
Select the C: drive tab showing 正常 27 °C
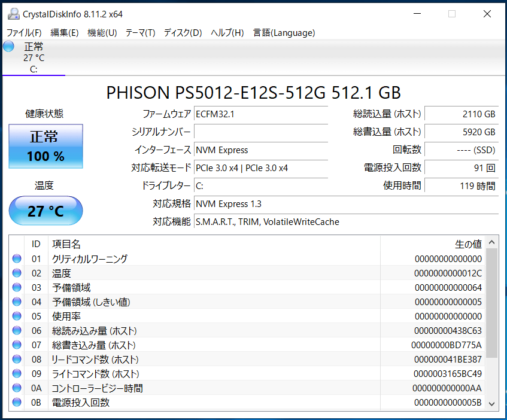[x=34, y=57]
